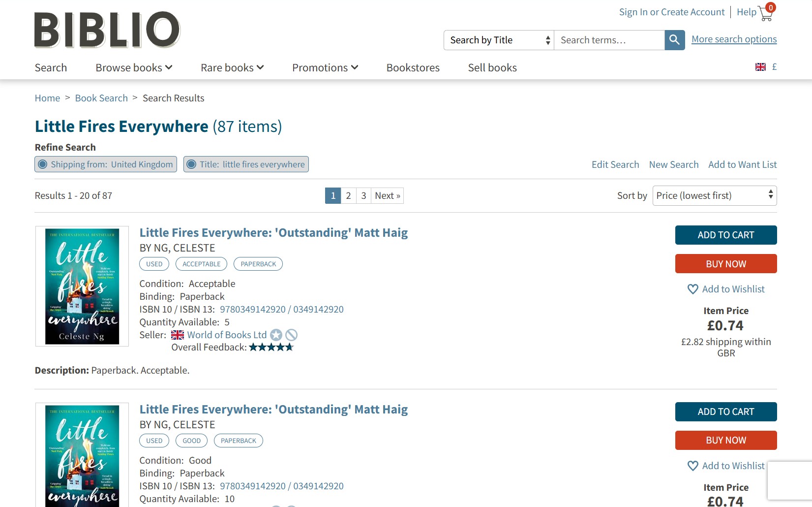Remove the 'Shipping from: United Kingdom' filter
Image resolution: width=812 pixels, height=507 pixels.
click(x=42, y=164)
